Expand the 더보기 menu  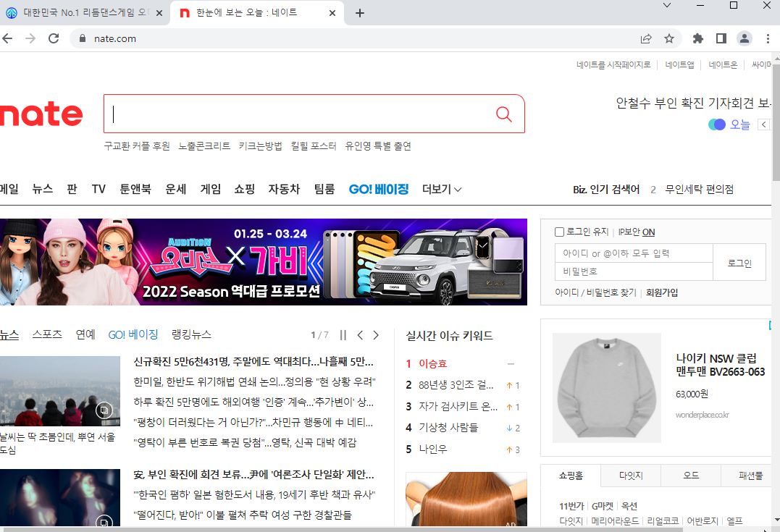pyautogui.click(x=442, y=189)
